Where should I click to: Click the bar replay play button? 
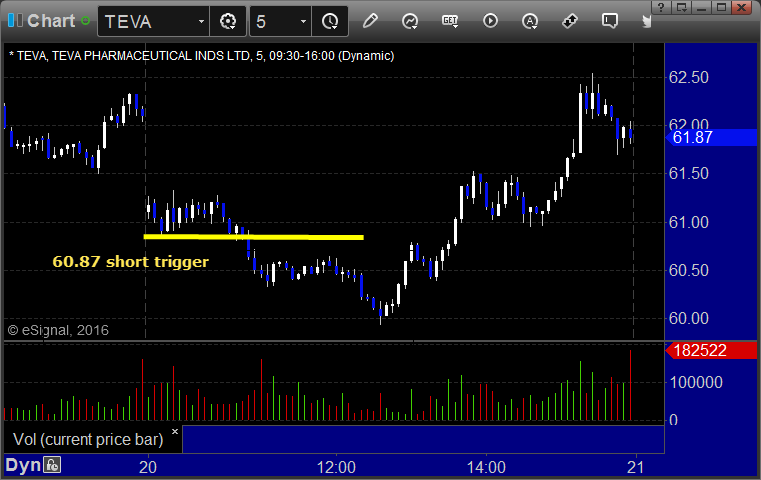point(490,21)
